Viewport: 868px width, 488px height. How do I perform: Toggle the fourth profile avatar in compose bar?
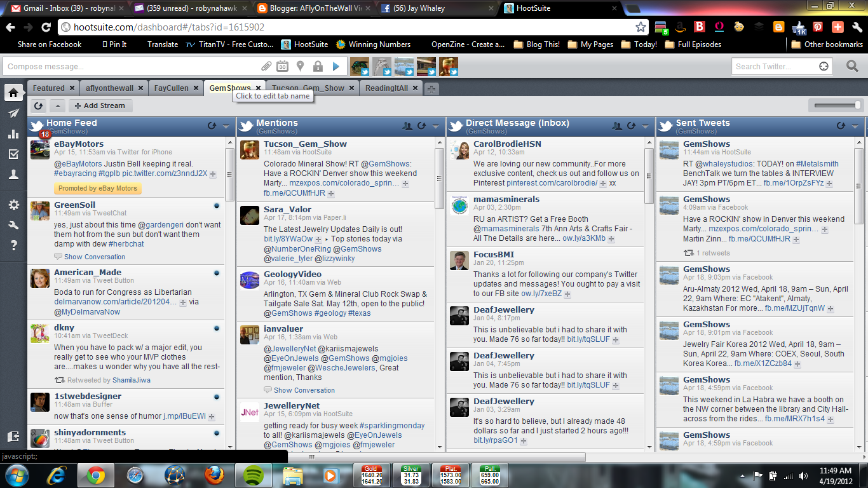coord(426,66)
